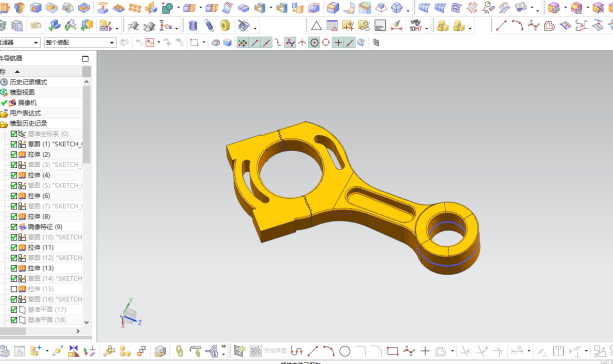Click the Arc tool in bottom sketch toolbar
The width and height of the screenshot is (613, 364).
328,351
